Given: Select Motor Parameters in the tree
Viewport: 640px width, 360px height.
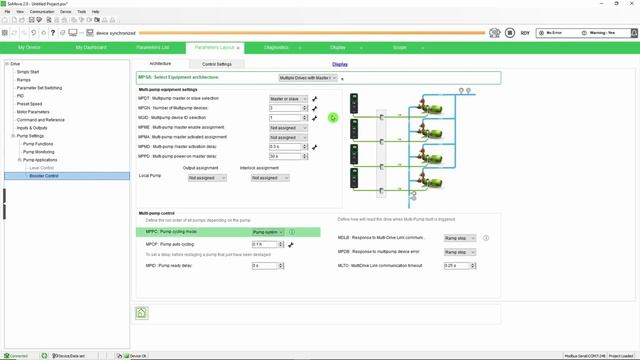Looking at the screenshot, I should click(x=33, y=112).
